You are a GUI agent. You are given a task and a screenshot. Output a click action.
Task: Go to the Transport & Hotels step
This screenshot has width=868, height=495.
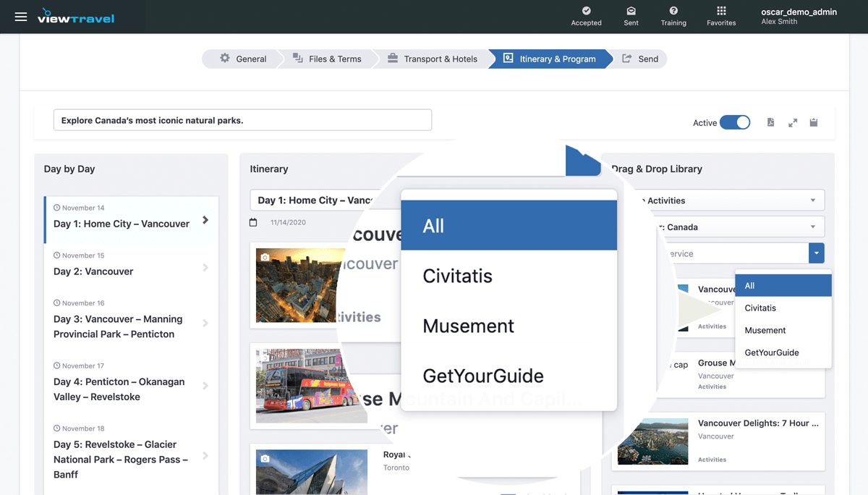(x=432, y=59)
